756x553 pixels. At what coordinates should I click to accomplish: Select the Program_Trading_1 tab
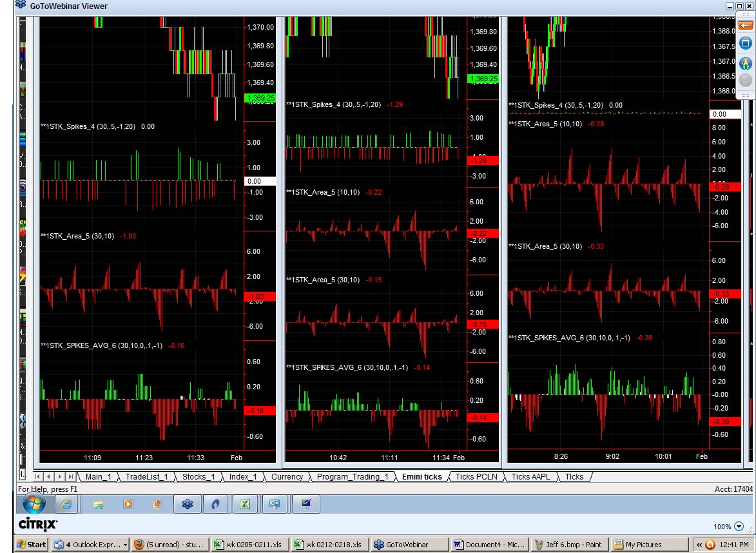[x=353, y=477]
